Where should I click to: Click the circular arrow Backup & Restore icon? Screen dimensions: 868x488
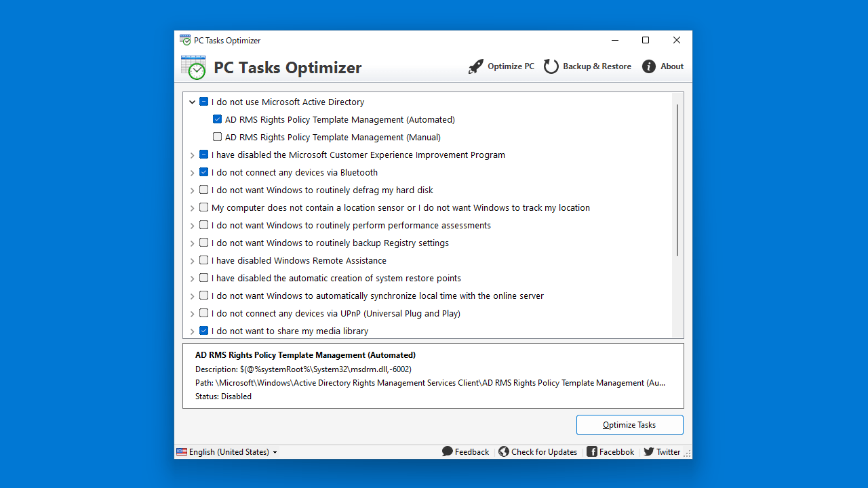point(551,66)
